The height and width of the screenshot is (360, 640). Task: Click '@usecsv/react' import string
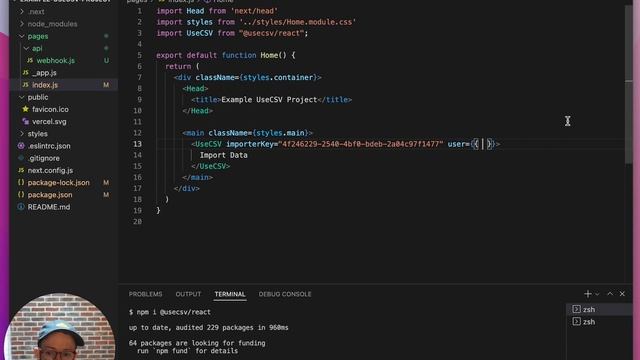271,33
